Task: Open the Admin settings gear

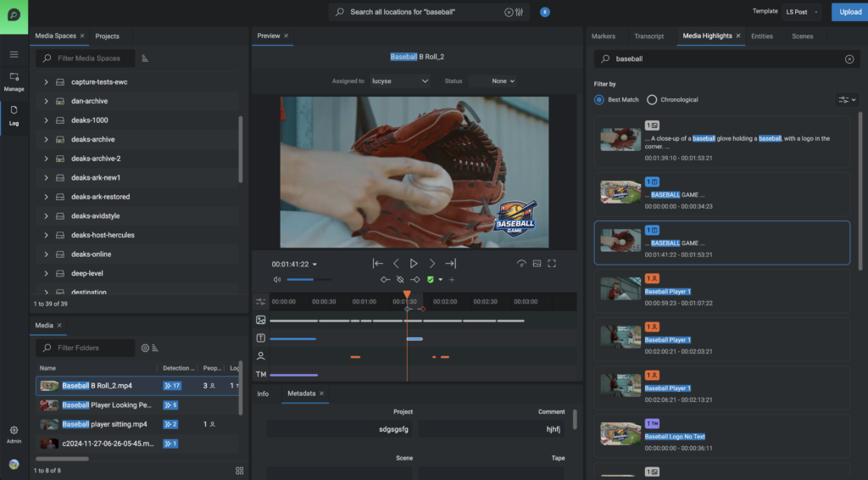Action: pos(14,432)
